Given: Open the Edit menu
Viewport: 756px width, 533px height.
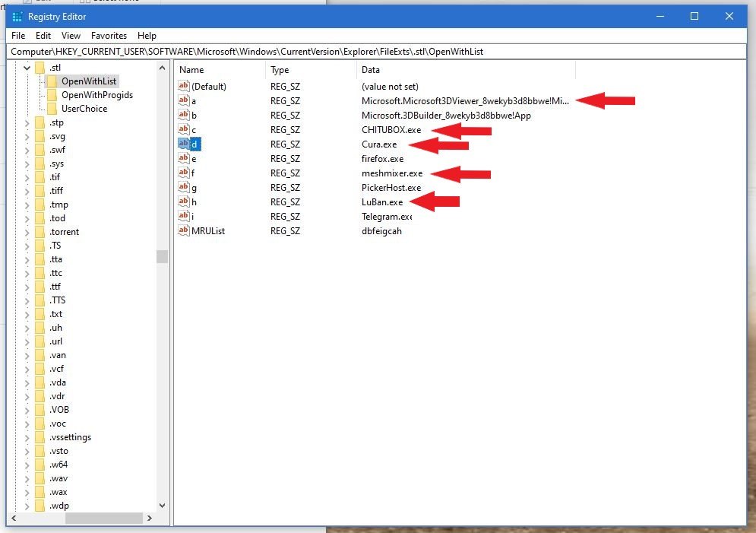Looking at the screenshot, I should pos(43,36).
